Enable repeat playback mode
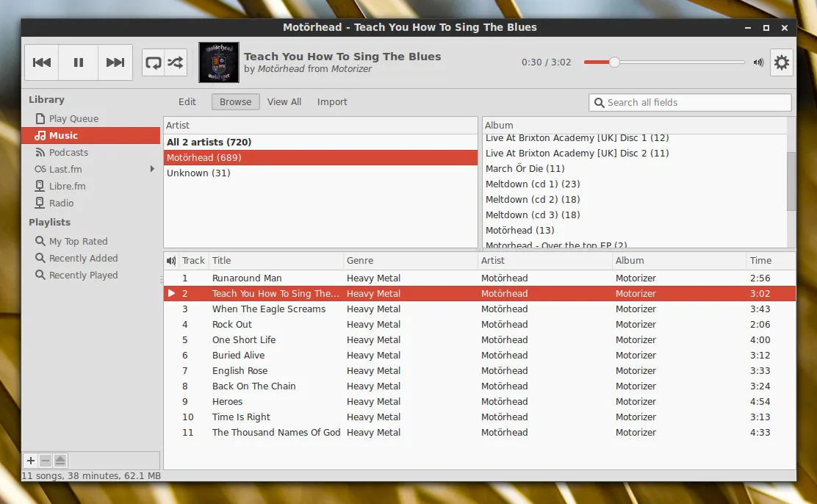 (153, 62)
